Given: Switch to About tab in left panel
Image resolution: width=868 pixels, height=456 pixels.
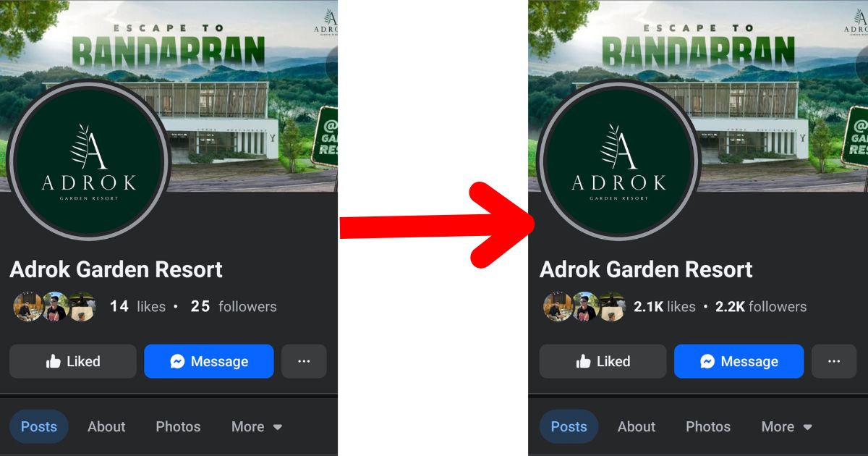Looking at the screenshot, I should (106, 426).
